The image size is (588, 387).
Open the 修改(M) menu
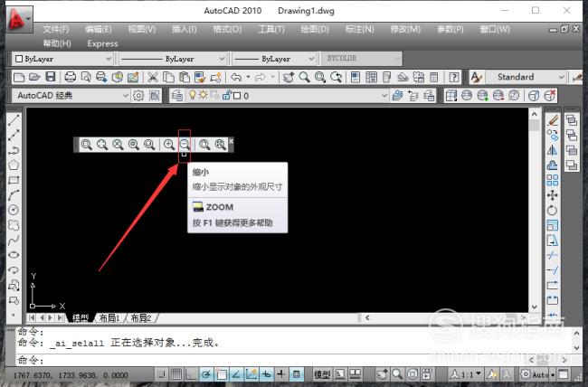405,29
